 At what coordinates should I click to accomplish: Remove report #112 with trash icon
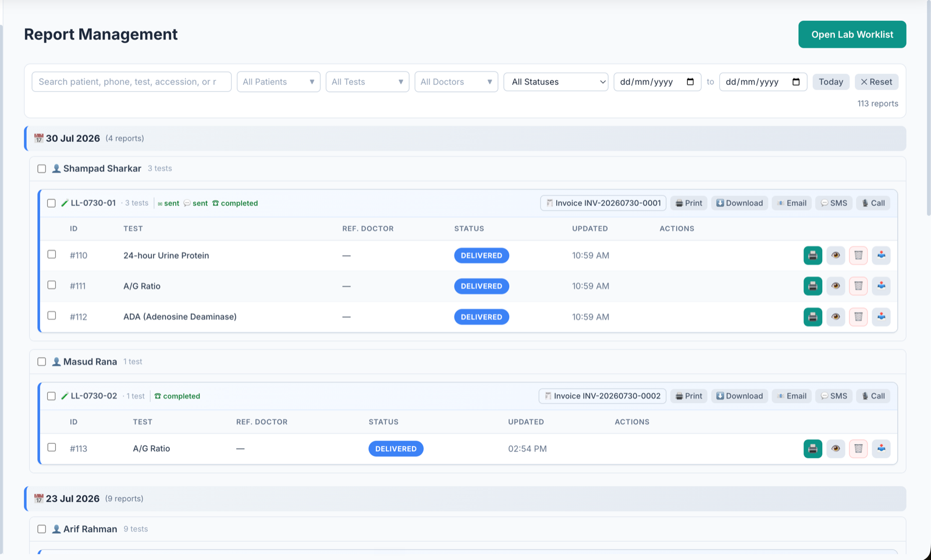(858, 317)
